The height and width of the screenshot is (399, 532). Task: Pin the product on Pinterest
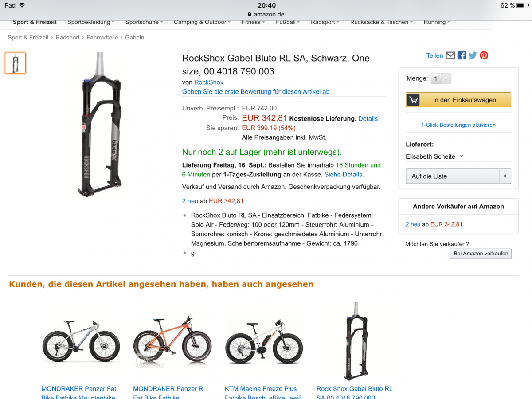[x=484, y=55]
